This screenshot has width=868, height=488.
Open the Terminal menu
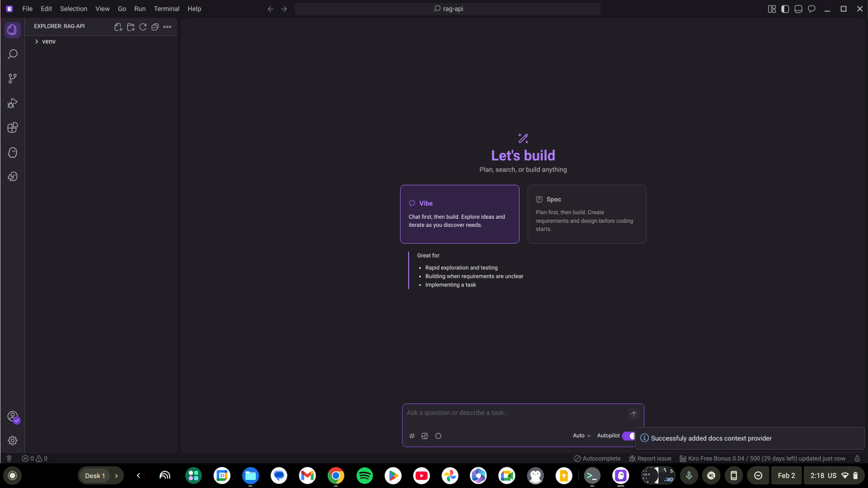pos(166,9)
